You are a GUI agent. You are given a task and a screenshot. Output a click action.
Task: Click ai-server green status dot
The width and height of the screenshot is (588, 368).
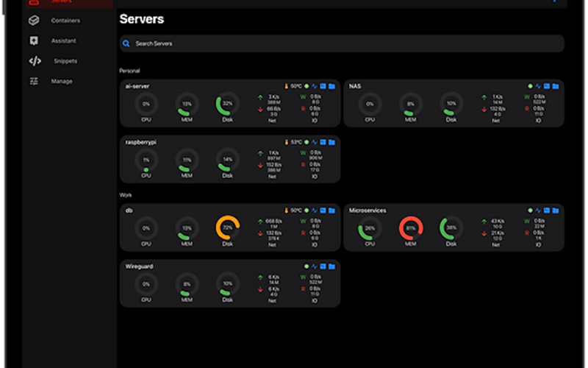coord(306,86)
